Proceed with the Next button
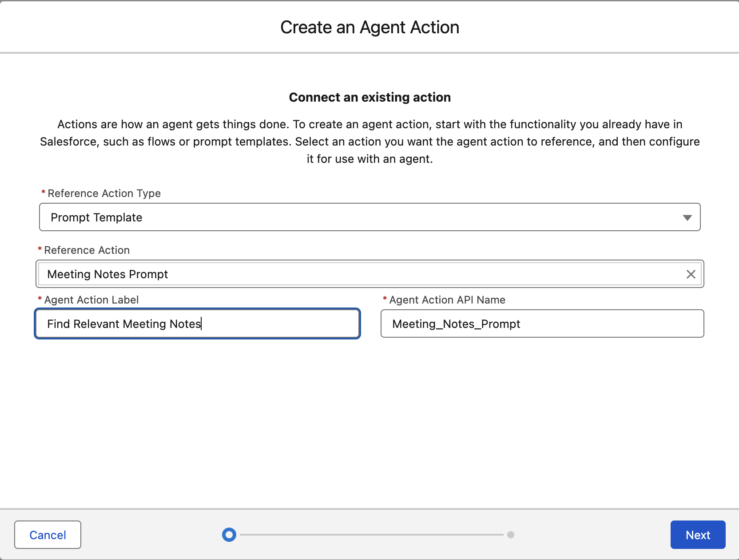739x560 pixels. pos(697,535)
